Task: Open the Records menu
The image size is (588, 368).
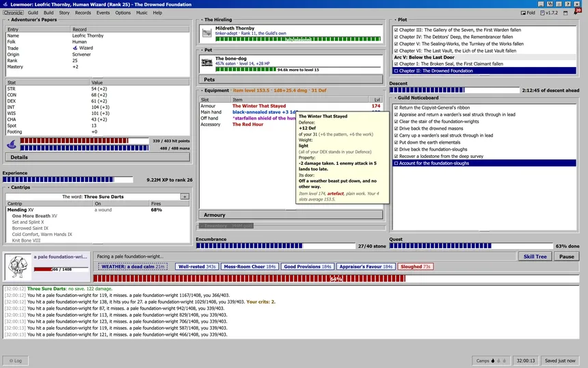Action: click(83, 13)
